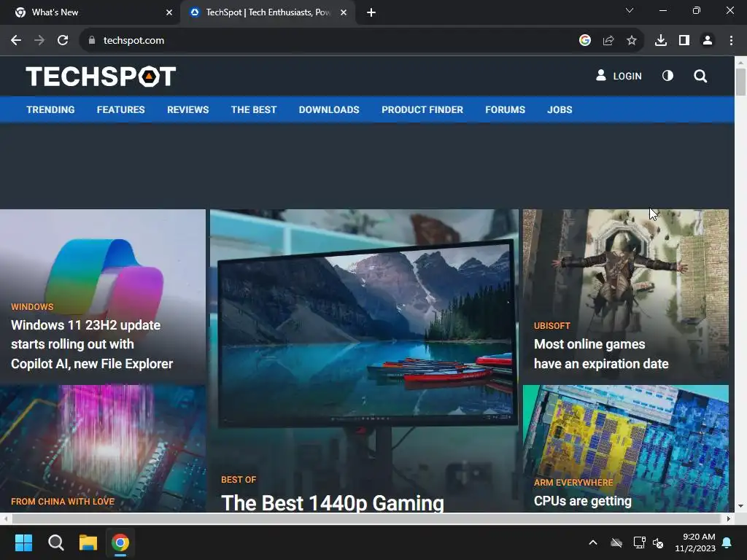This screenshot has width=747, height=560.
Task: Reload the page with refresh icon
Action: point(63,41)
